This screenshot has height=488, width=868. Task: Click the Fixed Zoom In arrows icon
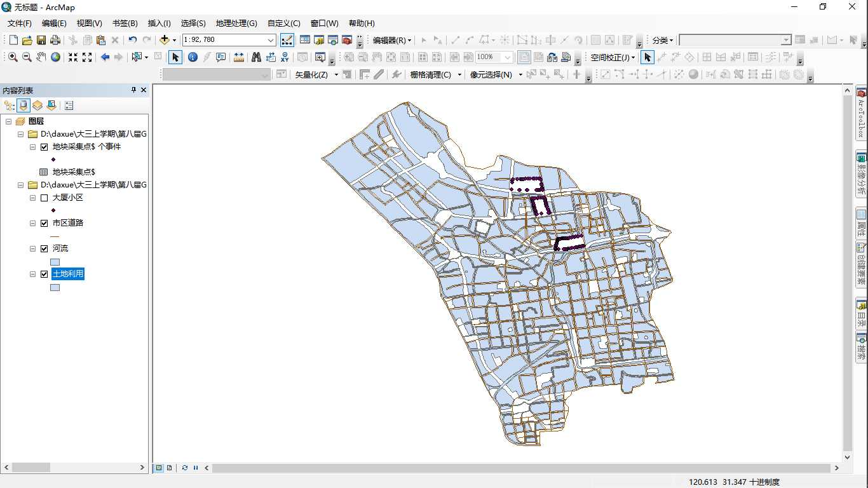click(x=73, y=57)
